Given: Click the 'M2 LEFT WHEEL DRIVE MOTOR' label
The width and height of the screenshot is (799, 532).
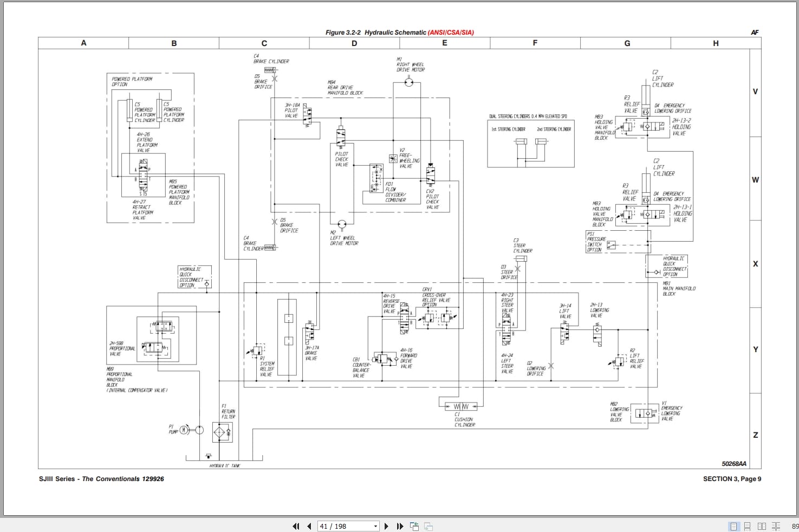Looking at the screenshot, I should tap(344, 238).
